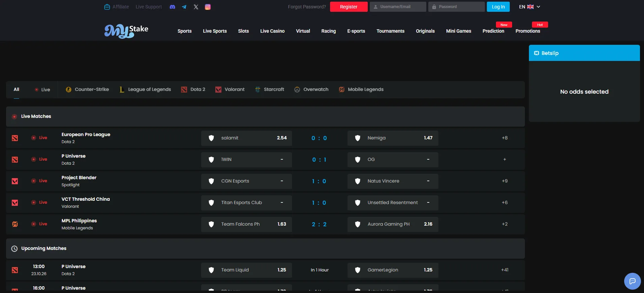Click the Log In button
The width and height of the screenshot is (644, 293).
(498, 7)
